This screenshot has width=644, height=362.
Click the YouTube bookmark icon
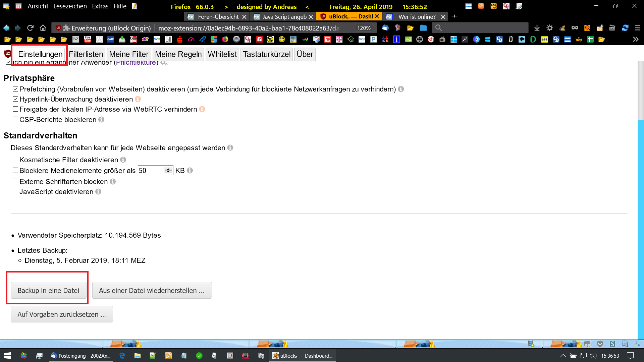(x=88, y=40)
